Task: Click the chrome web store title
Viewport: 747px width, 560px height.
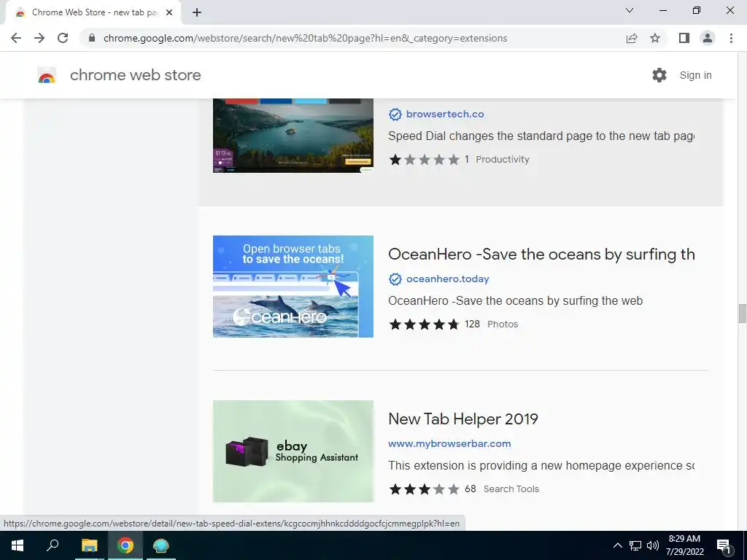Action: pyautogui.click(x=135, y=75)
